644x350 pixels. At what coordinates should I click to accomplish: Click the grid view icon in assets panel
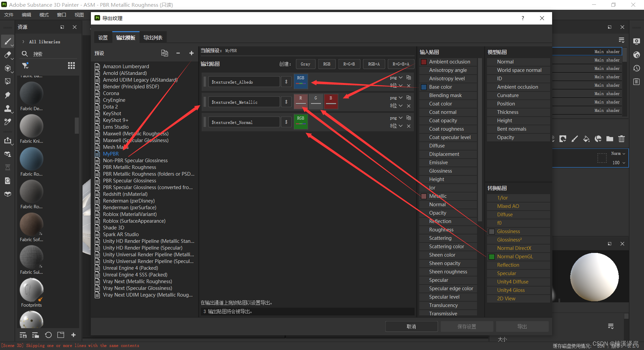coord(71,65)
